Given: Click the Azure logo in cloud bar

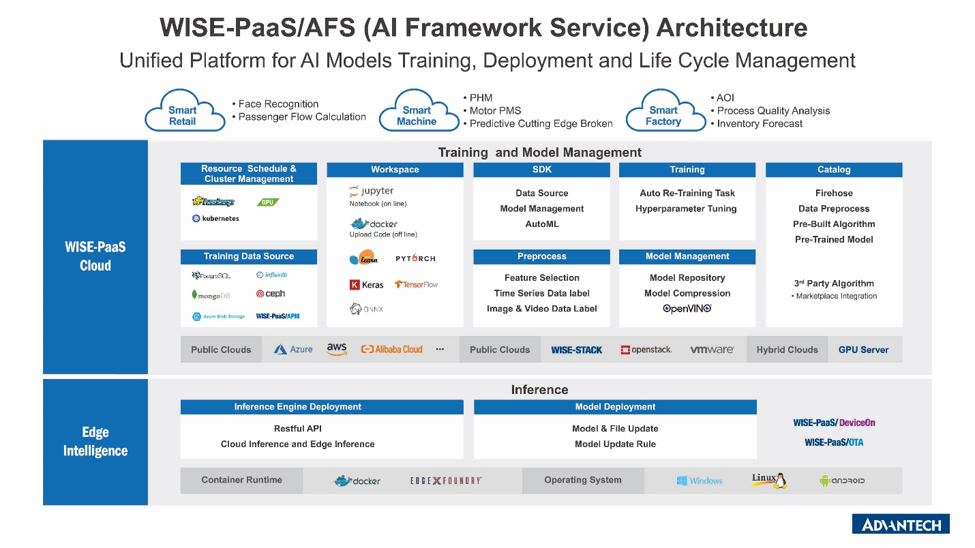Looking at the screenshot, I should 293,350.
